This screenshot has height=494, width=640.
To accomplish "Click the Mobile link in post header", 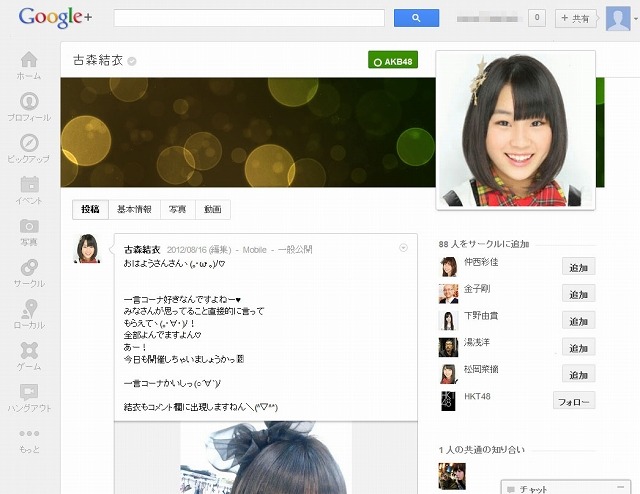I will click(254, 249).
